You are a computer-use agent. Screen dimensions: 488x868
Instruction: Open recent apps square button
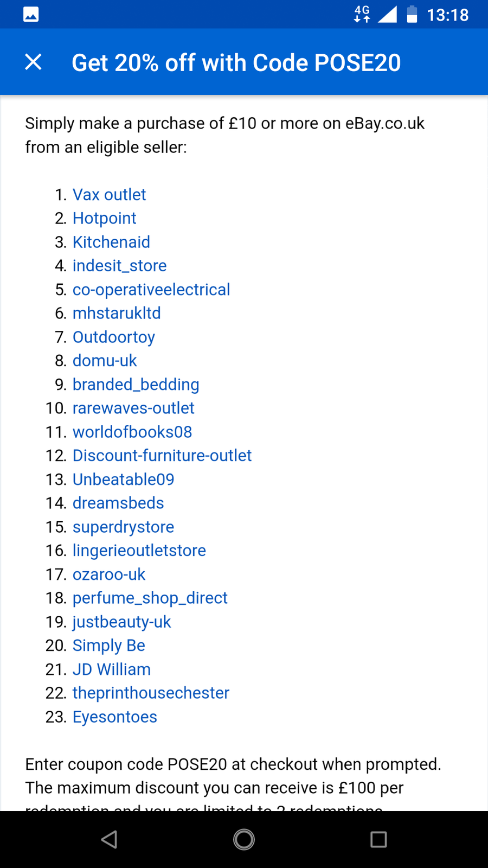[x=378, y=839]
